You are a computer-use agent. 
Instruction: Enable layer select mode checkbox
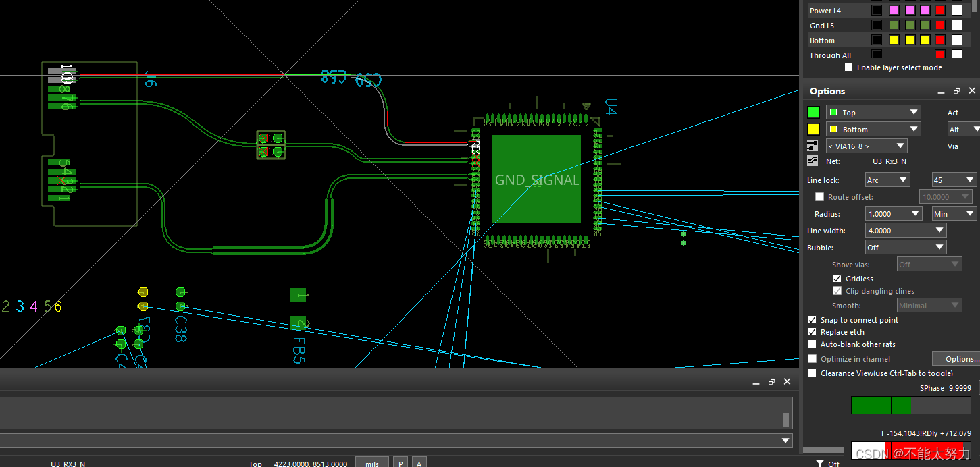849,67
